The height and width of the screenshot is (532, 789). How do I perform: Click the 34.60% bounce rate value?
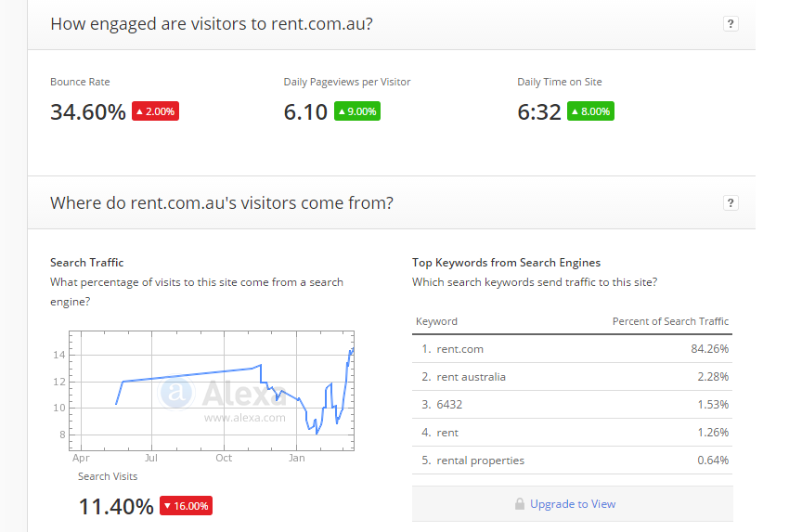pos(88,111)
